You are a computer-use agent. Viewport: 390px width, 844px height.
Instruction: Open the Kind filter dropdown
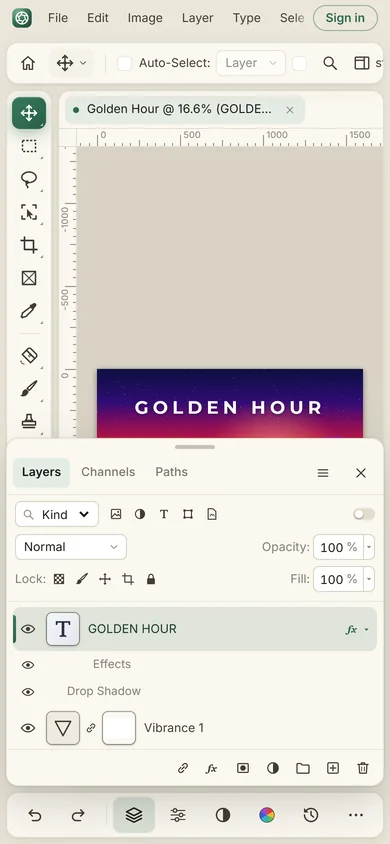pos(57,514)
